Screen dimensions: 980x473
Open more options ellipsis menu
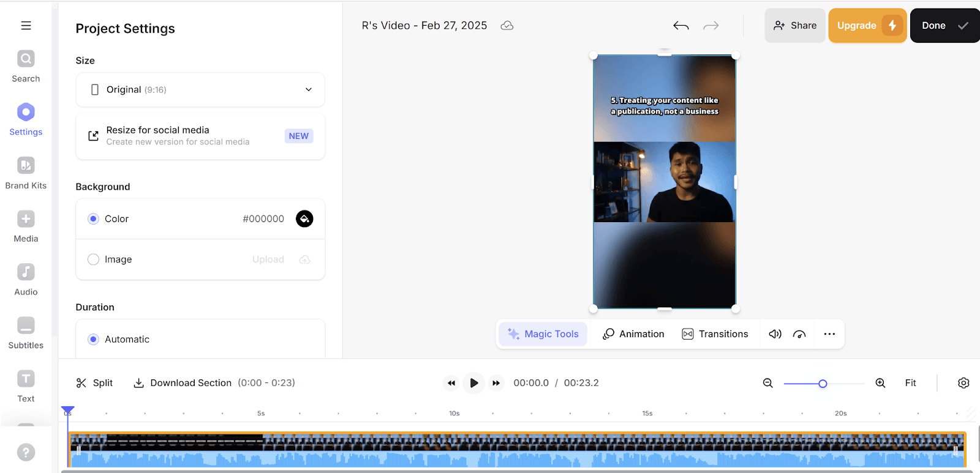point(829,334)
